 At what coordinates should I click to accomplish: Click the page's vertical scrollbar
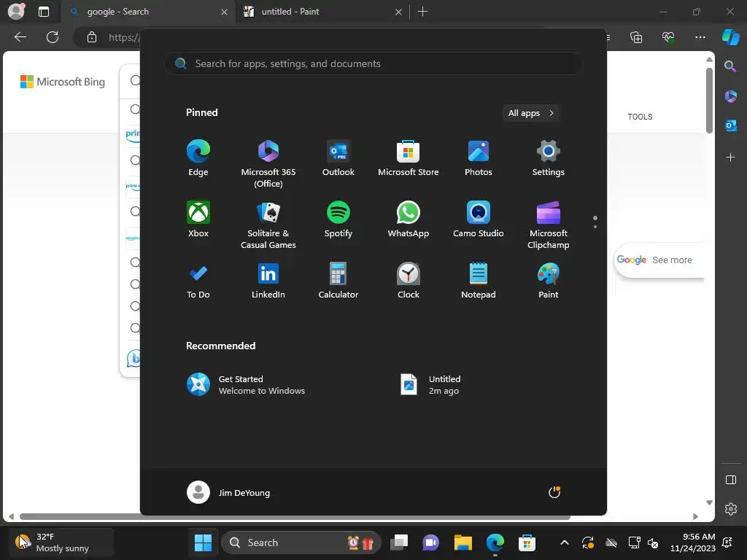click(x=709, y=99)
